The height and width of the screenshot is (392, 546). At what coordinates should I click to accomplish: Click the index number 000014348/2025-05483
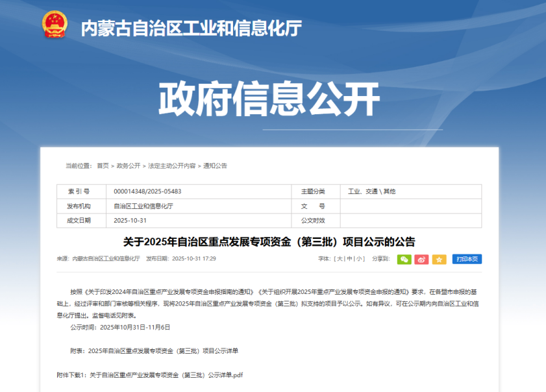pos(147,191)
